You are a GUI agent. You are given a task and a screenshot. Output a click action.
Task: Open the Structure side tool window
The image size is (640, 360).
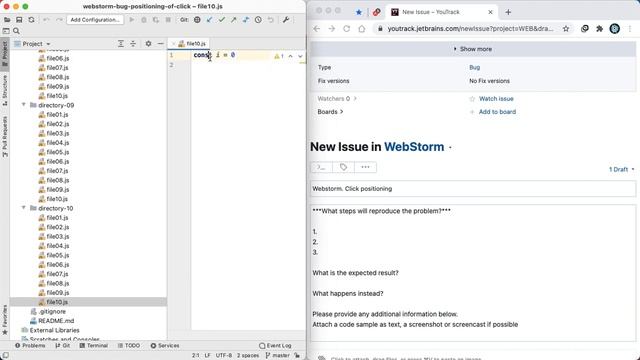5,90
